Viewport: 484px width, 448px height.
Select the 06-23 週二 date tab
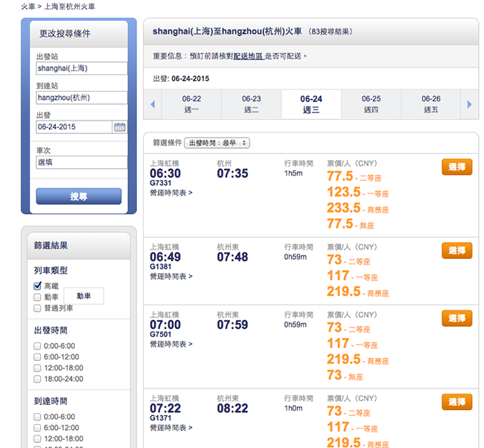251,104
